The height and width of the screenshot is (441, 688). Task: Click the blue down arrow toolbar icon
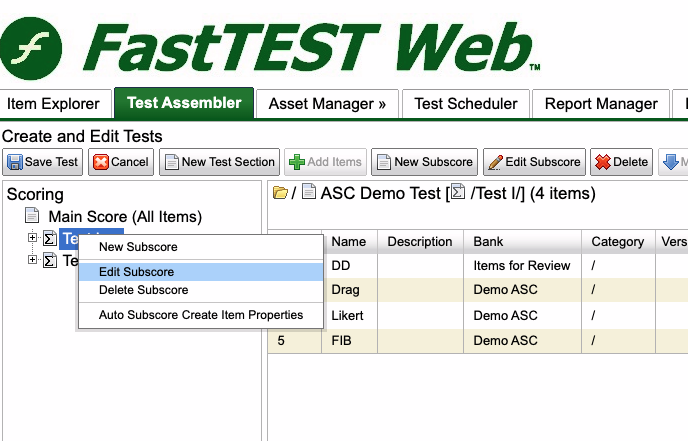click(671, 162)
